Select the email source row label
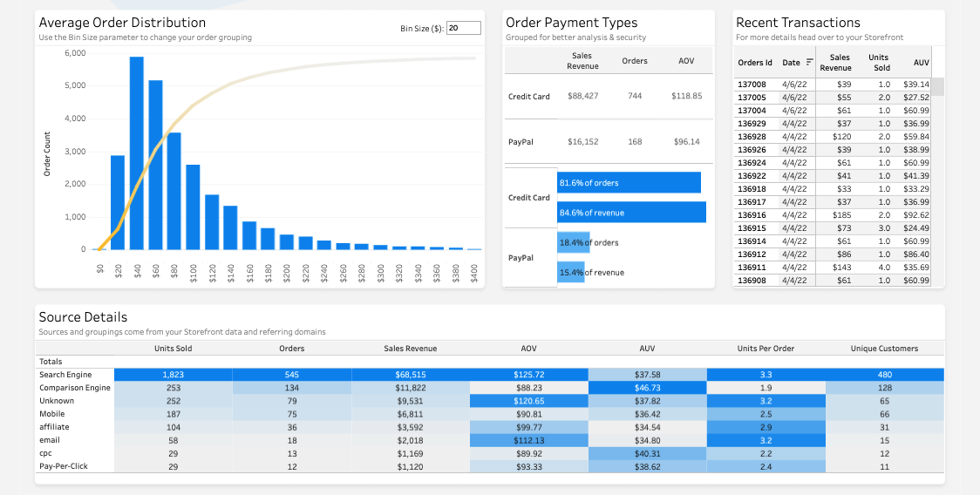 pos(50,440)
